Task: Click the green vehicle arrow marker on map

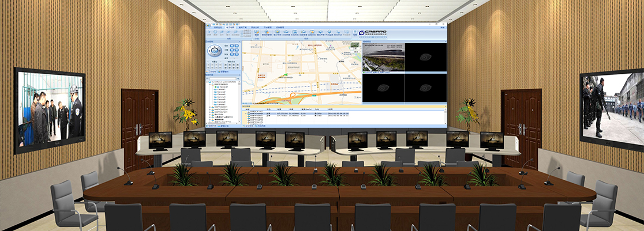Action: point(284,74)
